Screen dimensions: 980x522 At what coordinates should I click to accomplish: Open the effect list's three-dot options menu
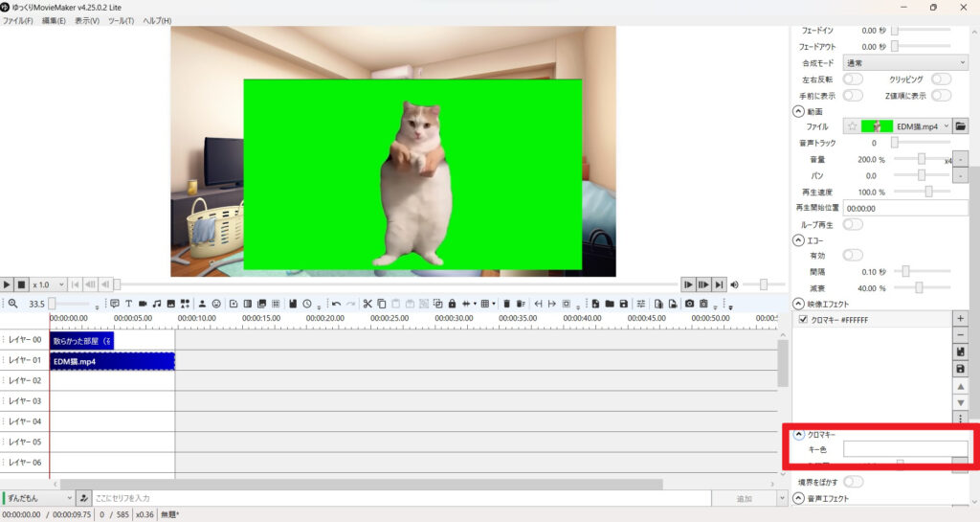pos(961,419)
